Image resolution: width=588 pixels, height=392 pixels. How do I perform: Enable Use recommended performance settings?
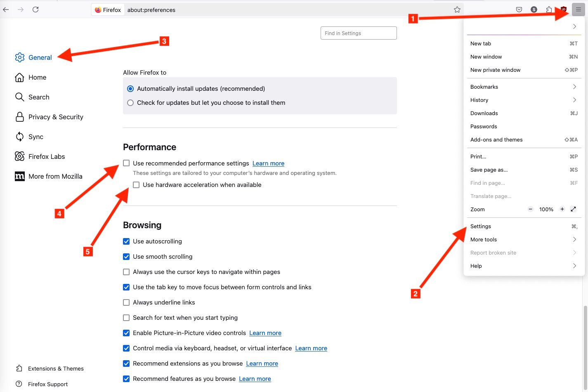pos(126,163)
